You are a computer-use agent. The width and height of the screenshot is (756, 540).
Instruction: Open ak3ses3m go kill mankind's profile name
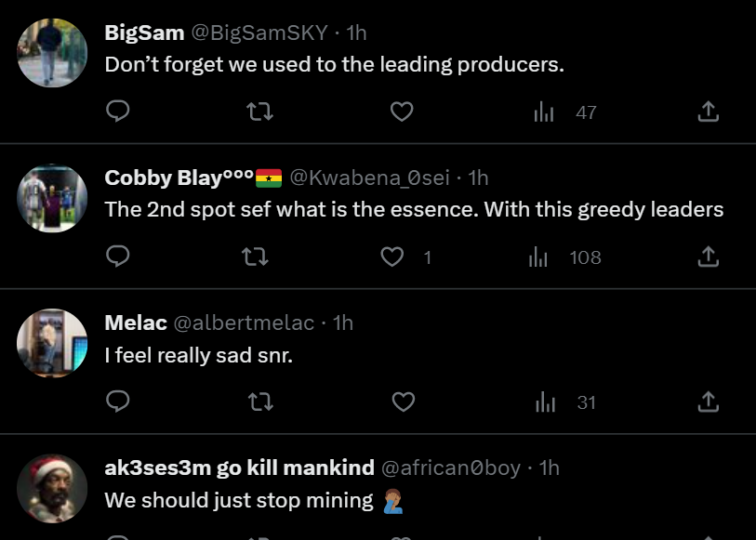point(239,468)
